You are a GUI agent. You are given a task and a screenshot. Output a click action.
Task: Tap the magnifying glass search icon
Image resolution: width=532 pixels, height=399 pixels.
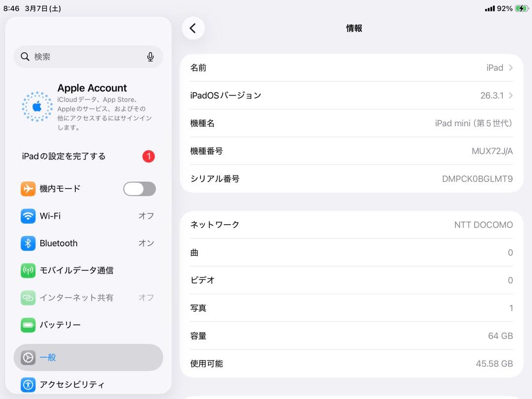pyautogui.click(x=25, y=57)
